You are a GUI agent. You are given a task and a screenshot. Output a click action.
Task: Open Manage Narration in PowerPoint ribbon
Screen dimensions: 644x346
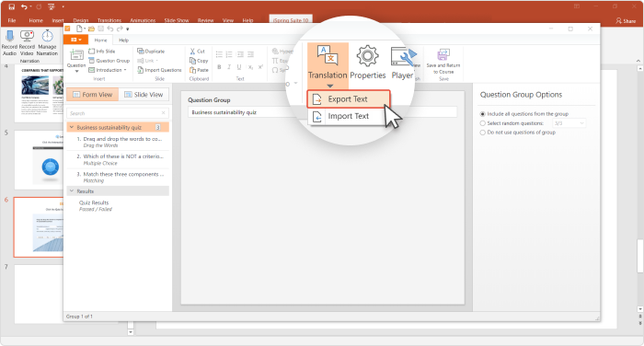pos(47,42)
